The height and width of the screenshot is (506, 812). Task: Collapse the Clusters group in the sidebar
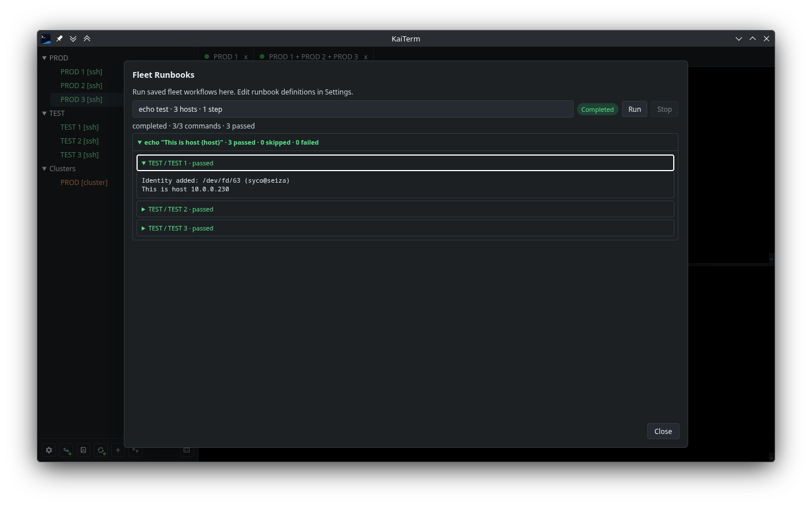pos(44,169)
